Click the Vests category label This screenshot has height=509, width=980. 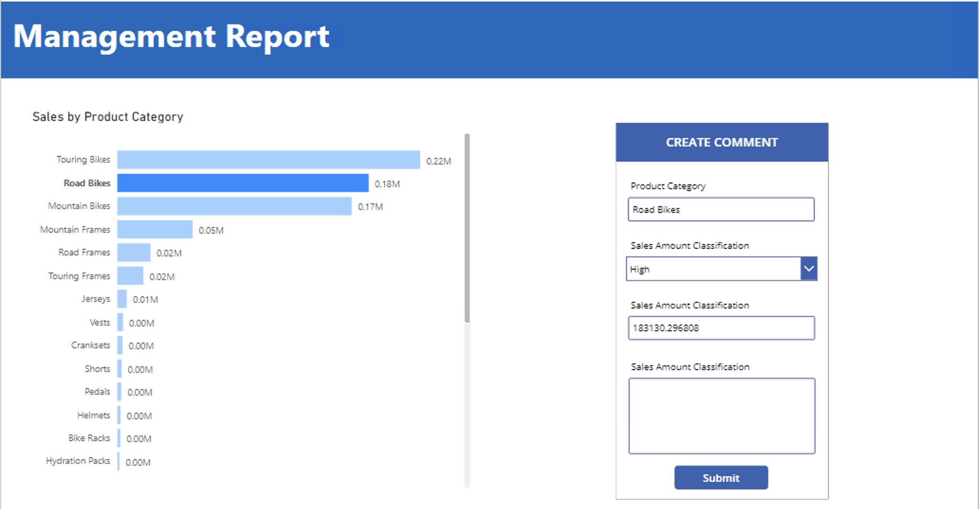coord(100,322)
